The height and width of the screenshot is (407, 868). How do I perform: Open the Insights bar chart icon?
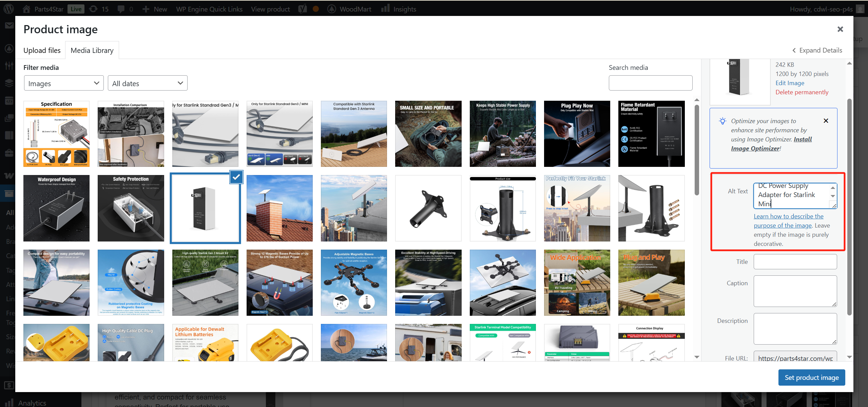click(x=385, y=9)
